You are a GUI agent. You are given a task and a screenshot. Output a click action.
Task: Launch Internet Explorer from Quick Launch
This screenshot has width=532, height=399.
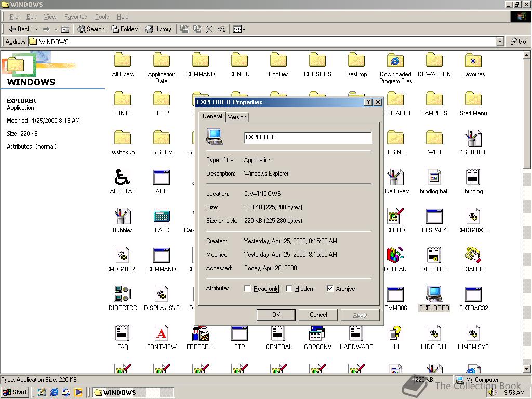click(54, 392)
